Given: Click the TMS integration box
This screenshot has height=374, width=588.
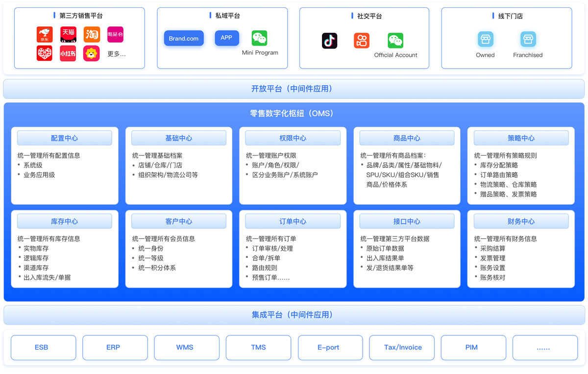Looking at the screenshot, I should 258,348.
